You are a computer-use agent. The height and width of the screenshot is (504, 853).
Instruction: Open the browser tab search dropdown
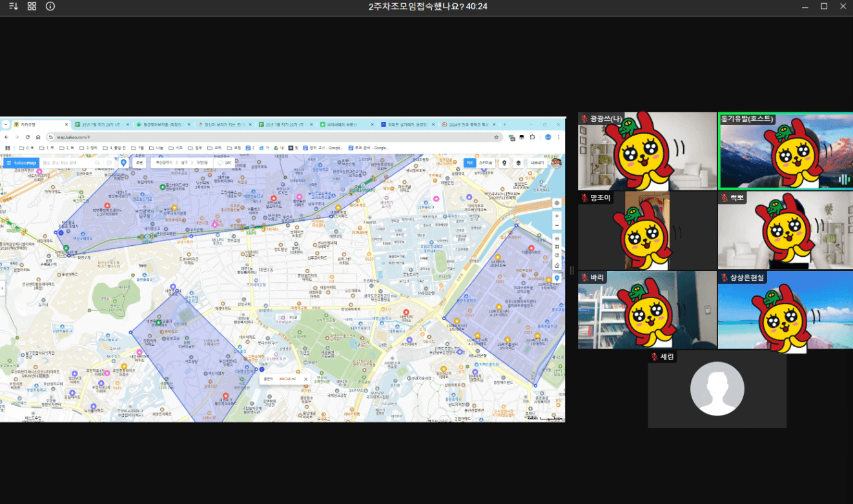pos(6,125)
